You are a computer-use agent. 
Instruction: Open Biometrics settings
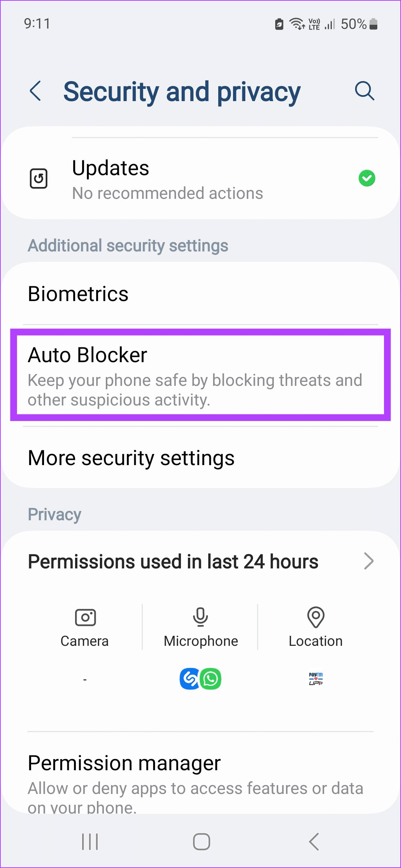coord(200,294)
